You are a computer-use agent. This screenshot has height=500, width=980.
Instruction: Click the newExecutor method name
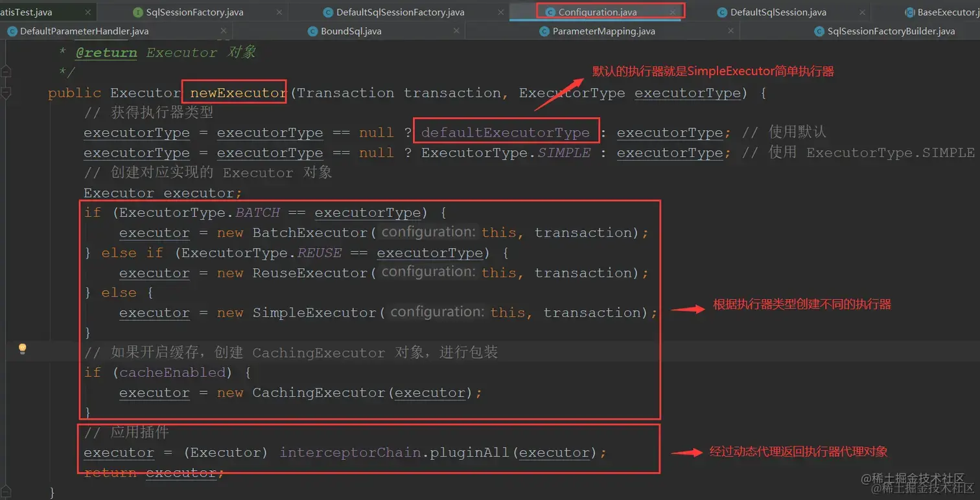pos(238,93)
